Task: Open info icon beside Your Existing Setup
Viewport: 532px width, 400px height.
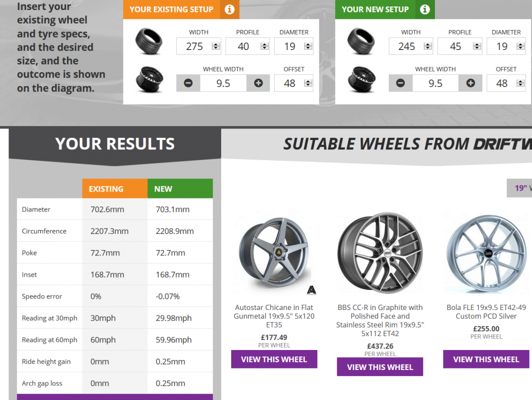Action: 229,9
